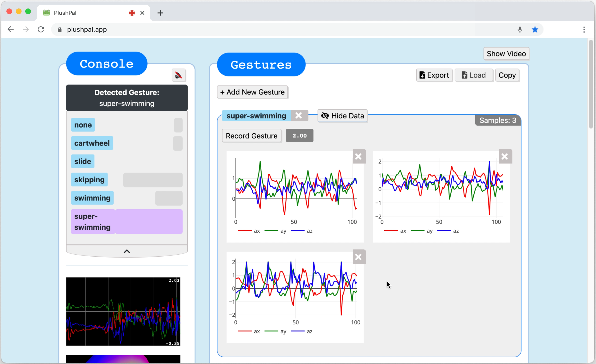Show the video panel
The image size is (596, 364).
506,53
